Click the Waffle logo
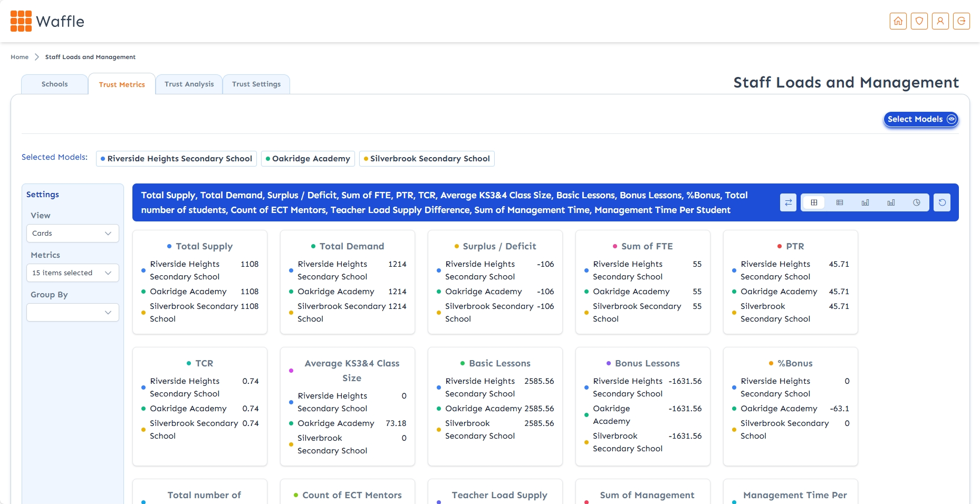The height and width of the screenshot is (504, 980). point(47,21)
